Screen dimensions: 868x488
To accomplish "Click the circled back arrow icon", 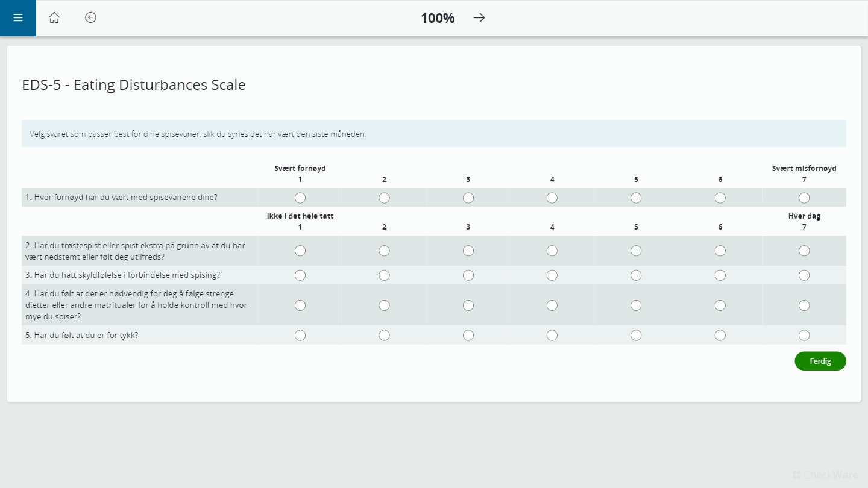I will 90,18.
